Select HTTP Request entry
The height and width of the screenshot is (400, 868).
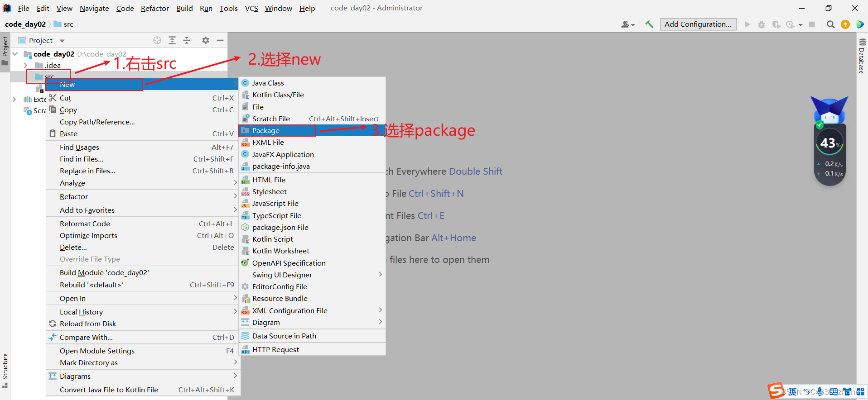312,349
